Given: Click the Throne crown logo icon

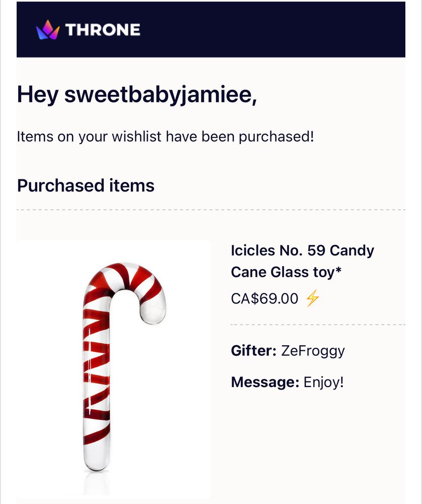Looking at the screenshot, I should pos(47,30).
